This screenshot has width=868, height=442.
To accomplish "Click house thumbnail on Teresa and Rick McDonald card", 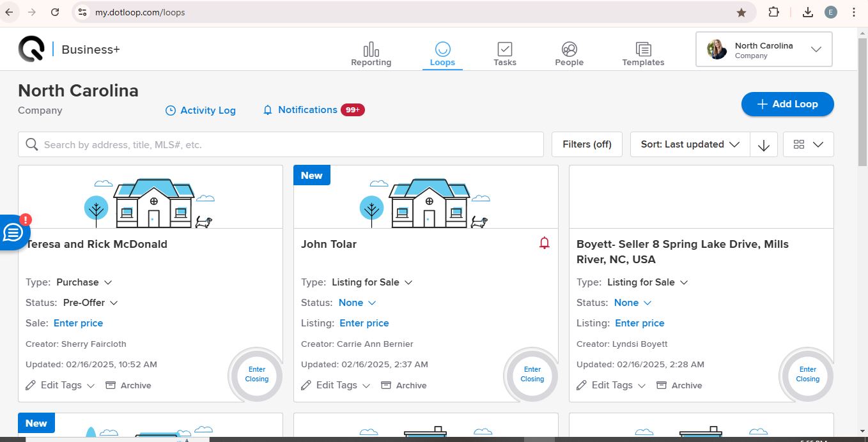I will point(150,203).
